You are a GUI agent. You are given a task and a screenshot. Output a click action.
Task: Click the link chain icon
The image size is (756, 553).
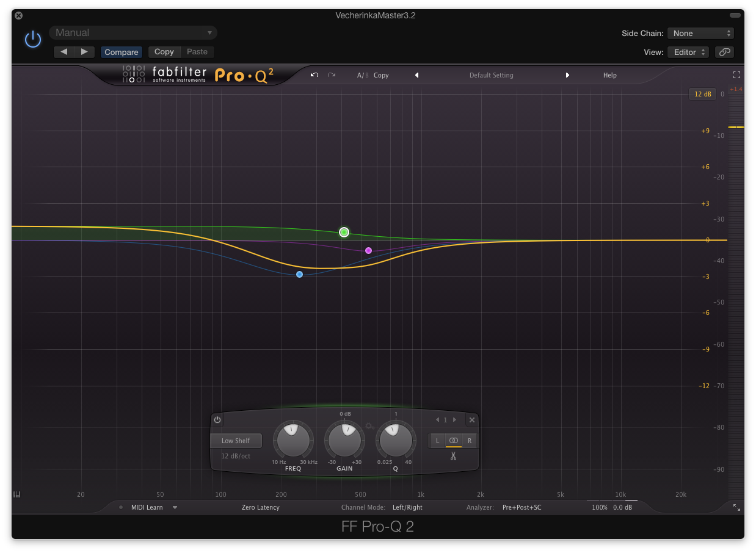[x=725, y=52]
